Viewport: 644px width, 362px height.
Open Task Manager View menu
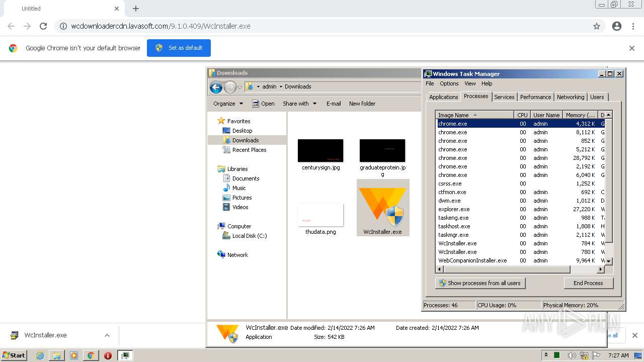(470, 83)
